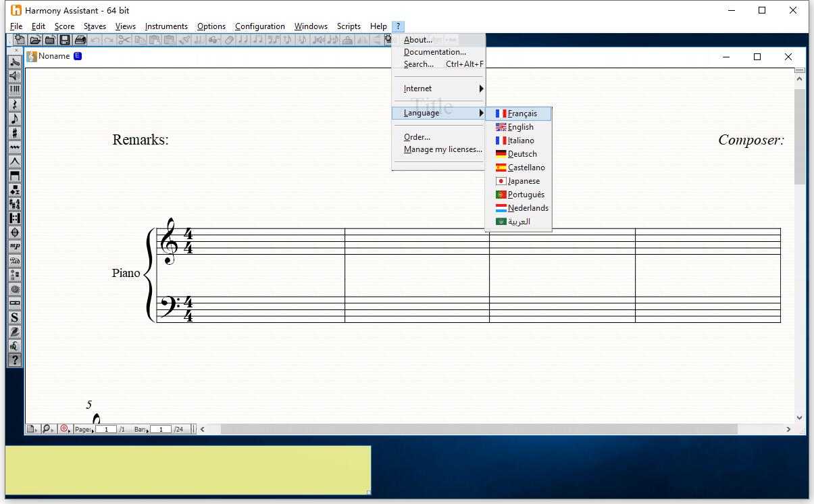Select Nederlands language

(x=519, y=208)
